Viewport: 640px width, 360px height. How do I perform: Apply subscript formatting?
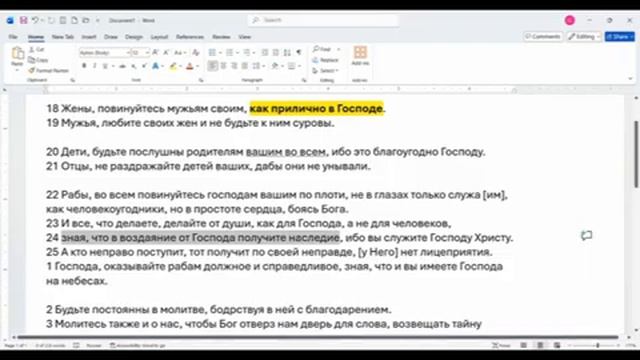point(134,66)
